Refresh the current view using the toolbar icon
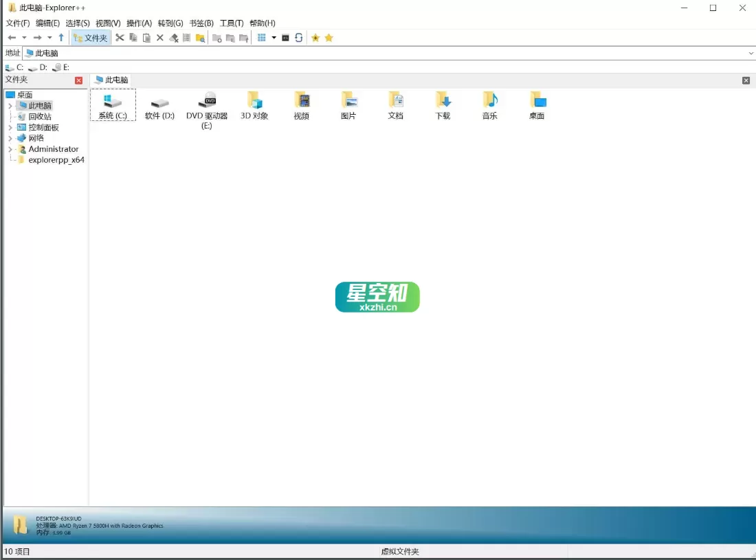Image resolution: width=756 pixels, height=560 pixels. [x=298, y=38]
